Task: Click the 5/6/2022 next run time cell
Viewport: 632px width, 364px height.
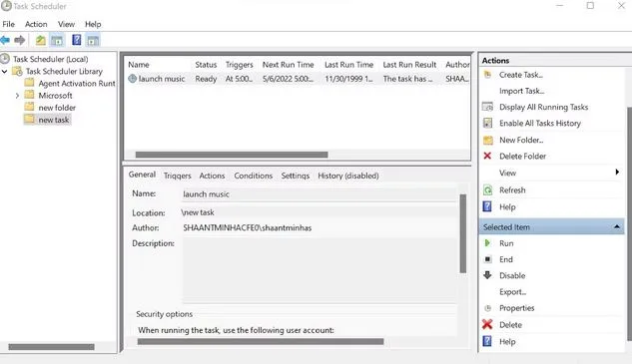Action: tap(288, 79)
